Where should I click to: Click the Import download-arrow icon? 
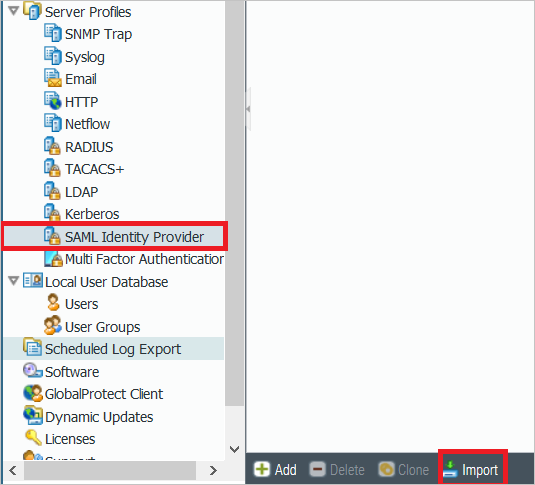click(x=450, y=469)
